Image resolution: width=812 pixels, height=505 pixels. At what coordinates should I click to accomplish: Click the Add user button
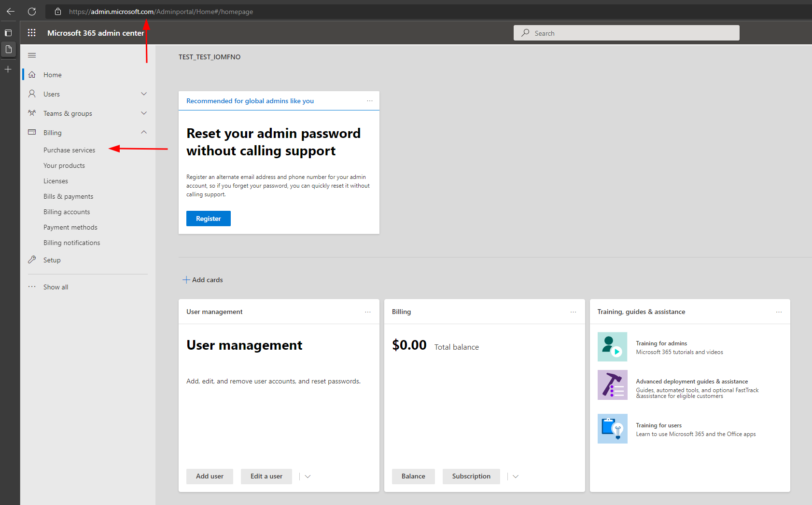point(210,477)
